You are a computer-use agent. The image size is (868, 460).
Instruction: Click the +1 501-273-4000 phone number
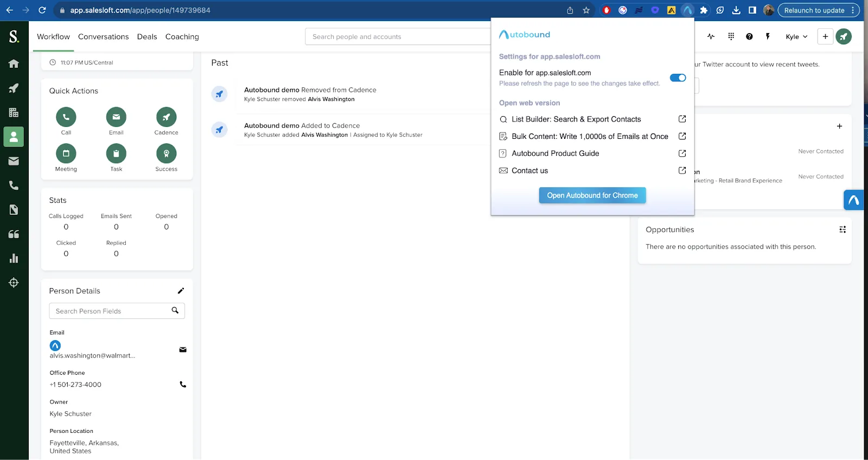point(75,385)
